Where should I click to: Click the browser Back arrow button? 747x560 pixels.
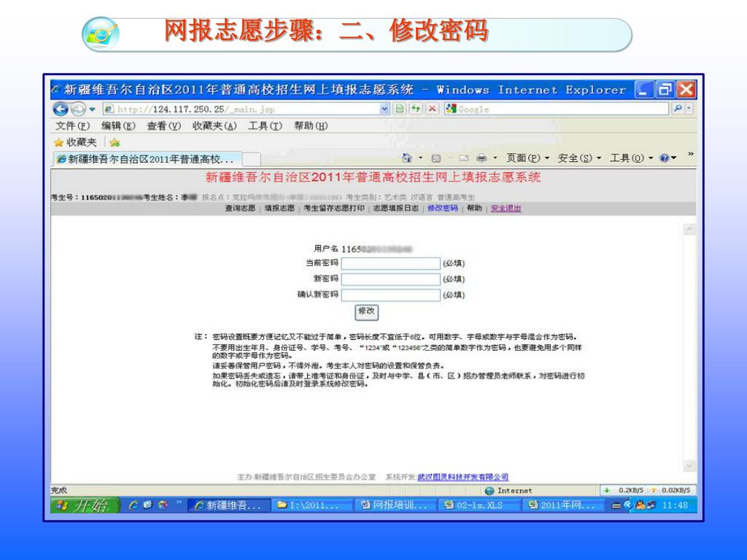click(x=61, y=109)
